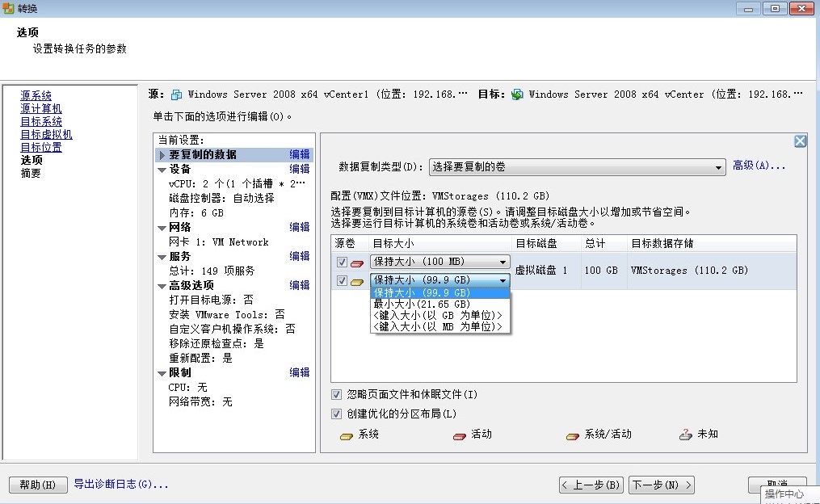
Task: Select 保持大小 (99.9 GB) list option
Action: (x=439, y=292)
